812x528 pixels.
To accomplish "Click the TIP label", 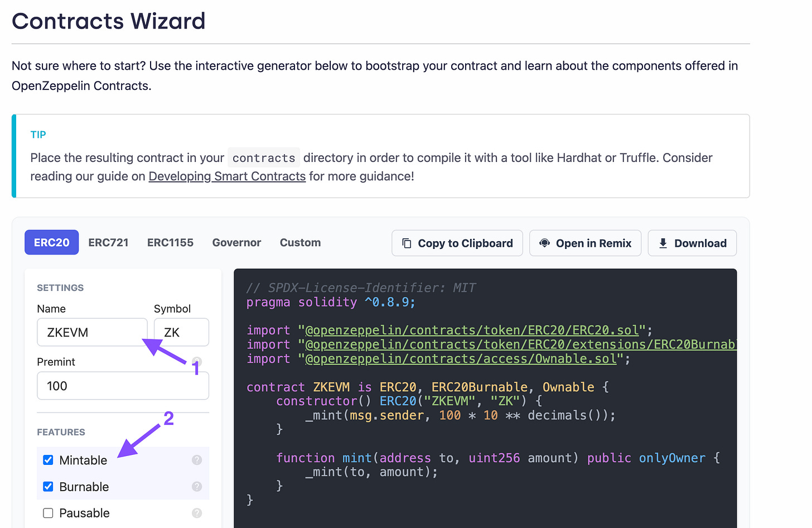I will pyautogui.click(x=38, y=135).
